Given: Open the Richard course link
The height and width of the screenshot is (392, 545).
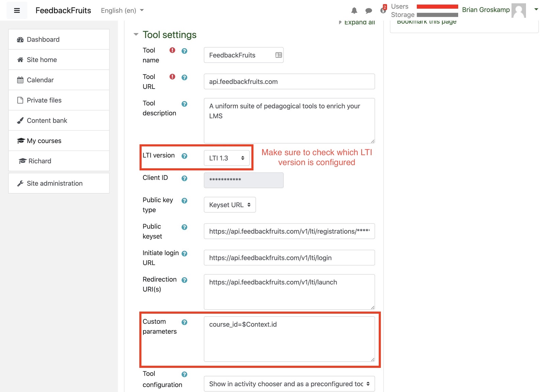Looking at the screenshot, I should tap(59, 161).
